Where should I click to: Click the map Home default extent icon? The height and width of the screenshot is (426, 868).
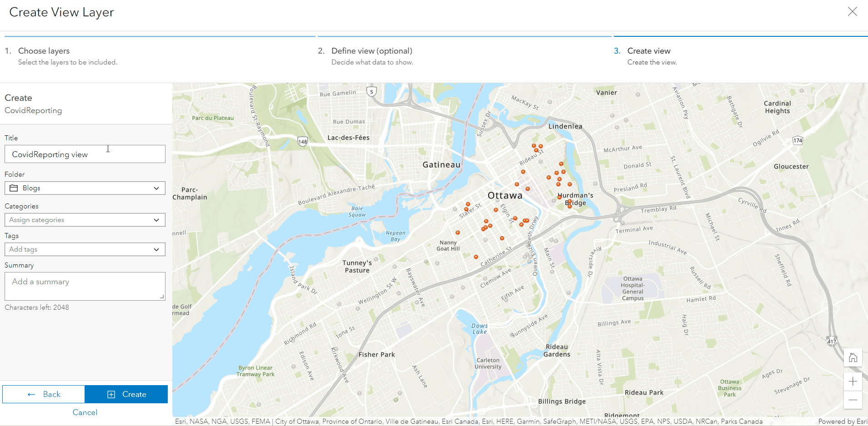click(x=853, y=357)
